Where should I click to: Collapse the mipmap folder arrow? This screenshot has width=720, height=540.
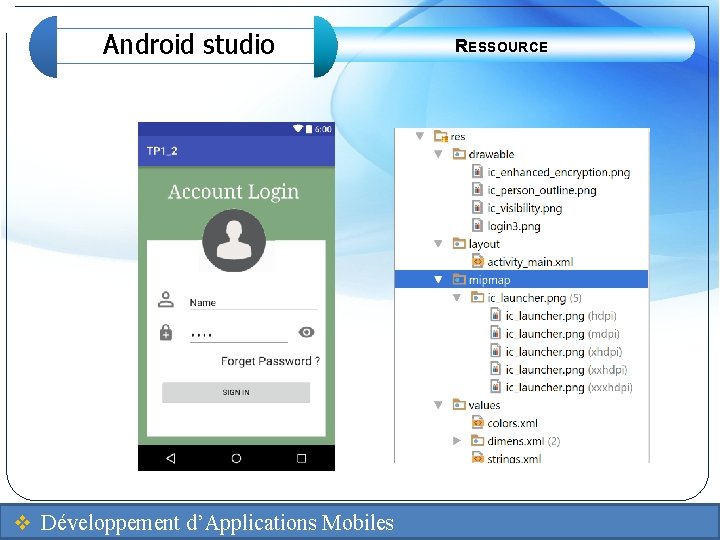[x=439, y=279]
